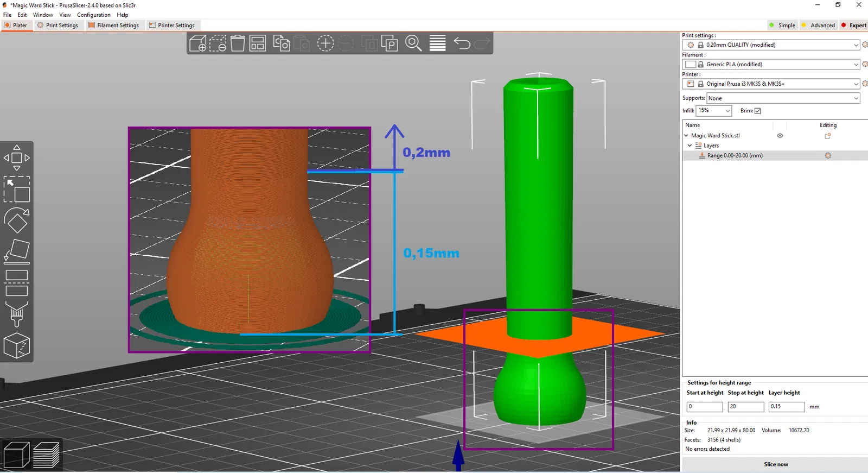This screenshot has height=473, width=868.
Task: Click the Copy toolbar icon
Action: tap(282, 43)
